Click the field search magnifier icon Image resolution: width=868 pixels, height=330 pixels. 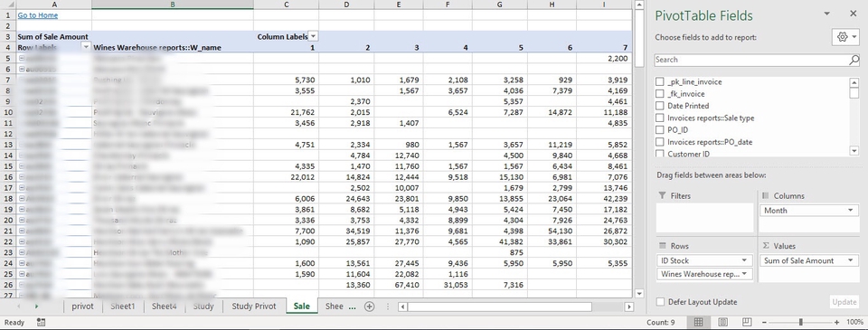(854, 60)
